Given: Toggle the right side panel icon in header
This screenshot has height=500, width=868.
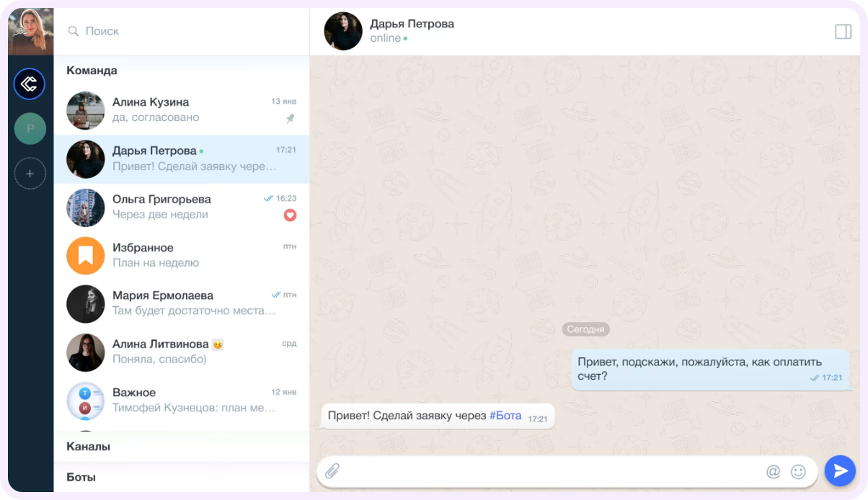Looking at the screenshot, I should tap(843, 32).
